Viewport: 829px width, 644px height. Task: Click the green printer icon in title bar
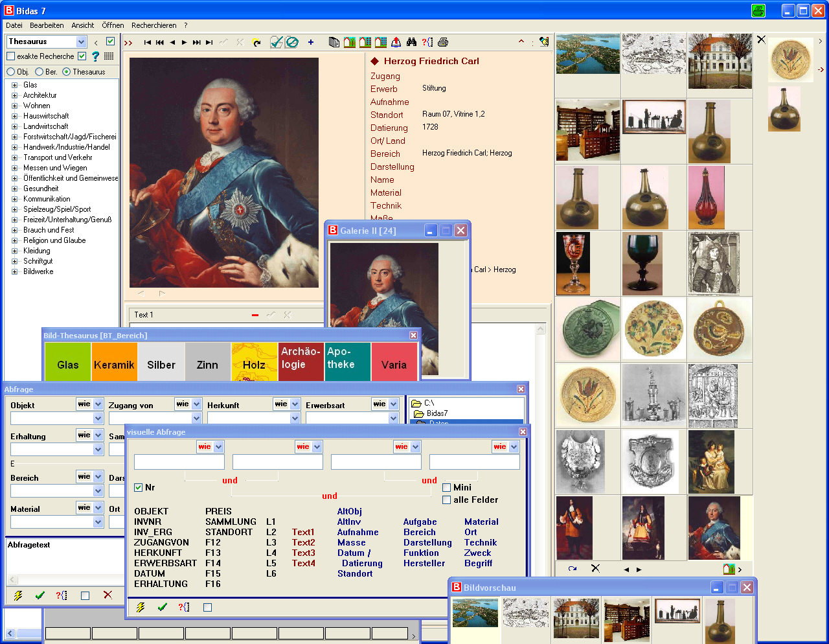[x=758, y=10]
